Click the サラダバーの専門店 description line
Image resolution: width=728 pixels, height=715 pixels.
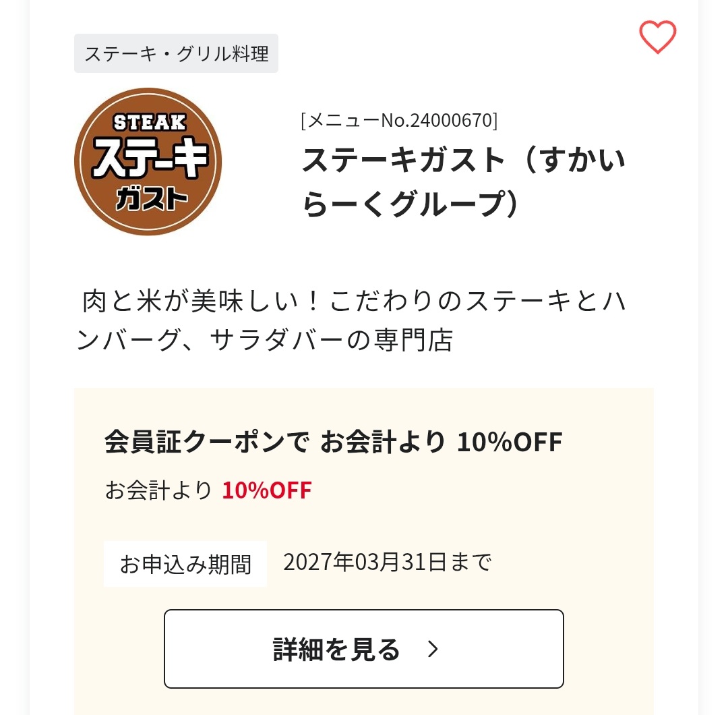[x=332, y=339]
